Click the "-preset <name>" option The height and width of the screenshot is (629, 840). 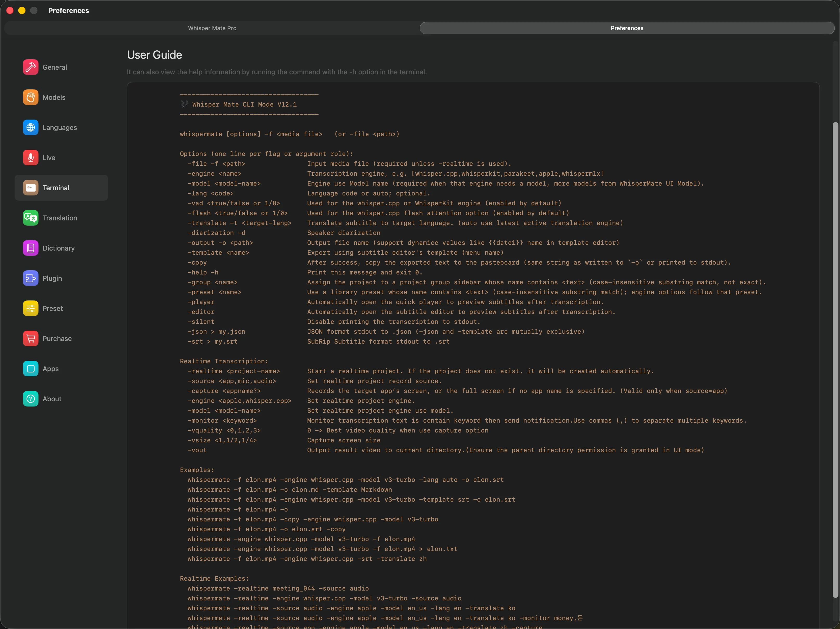pos(215,292)
